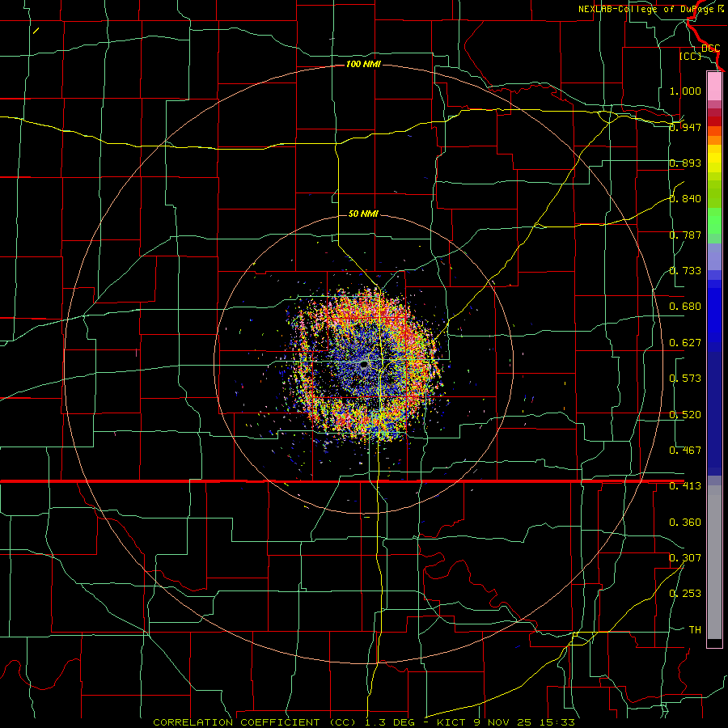Click the 0.627 scale value
This screenshot has width=728, height=728.
coord(685,343)
